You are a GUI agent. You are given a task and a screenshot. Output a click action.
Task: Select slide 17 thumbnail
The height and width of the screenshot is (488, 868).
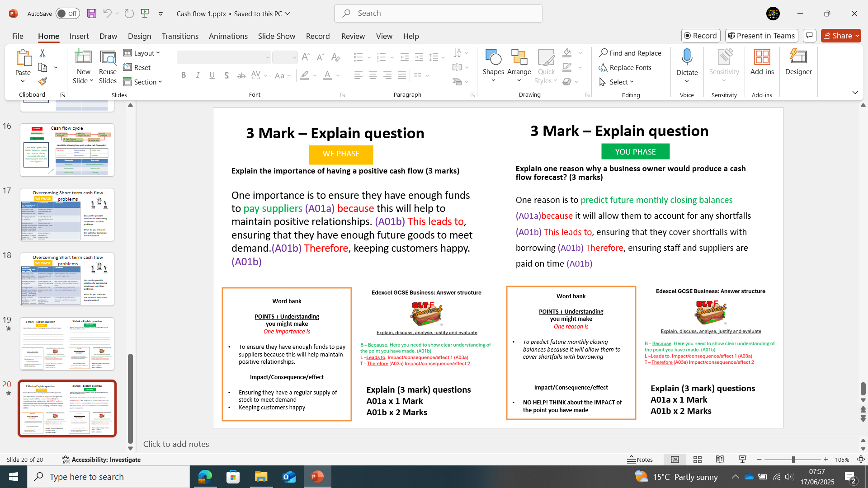(67, 215)
